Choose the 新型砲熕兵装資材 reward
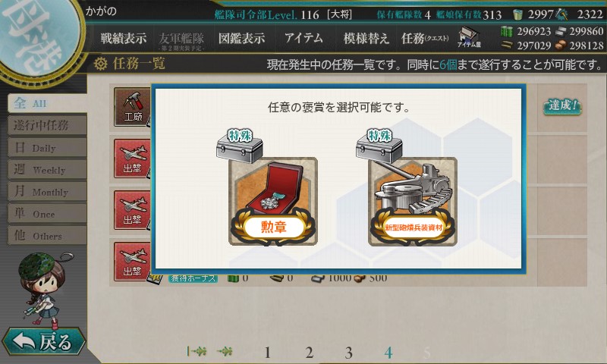Image resolution: width=607 pixels, height=364 pixels. click(413, 201)
